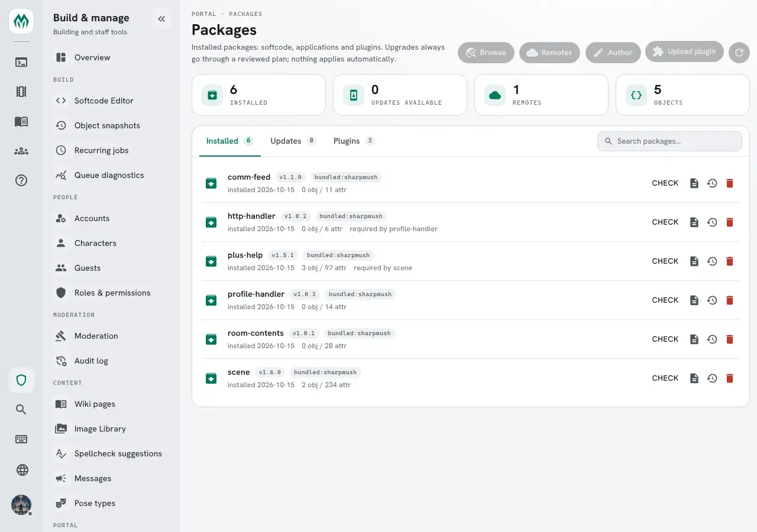Open Softcode Editor in the sidebar
This screenshot has width=757, height=532.
pyautogui.click(x=111, y=100)
